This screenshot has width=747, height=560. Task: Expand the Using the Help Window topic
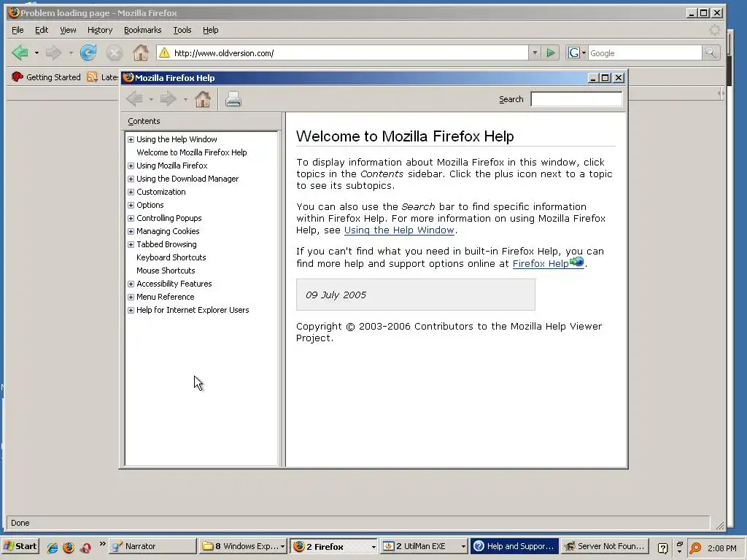point(131,139)
